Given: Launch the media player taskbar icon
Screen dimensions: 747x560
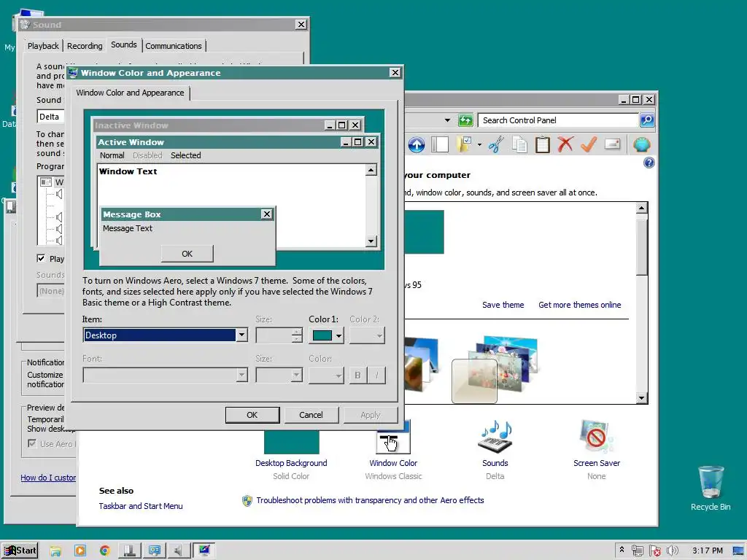Looking at the screenshot, I should (x=80, y=551).
